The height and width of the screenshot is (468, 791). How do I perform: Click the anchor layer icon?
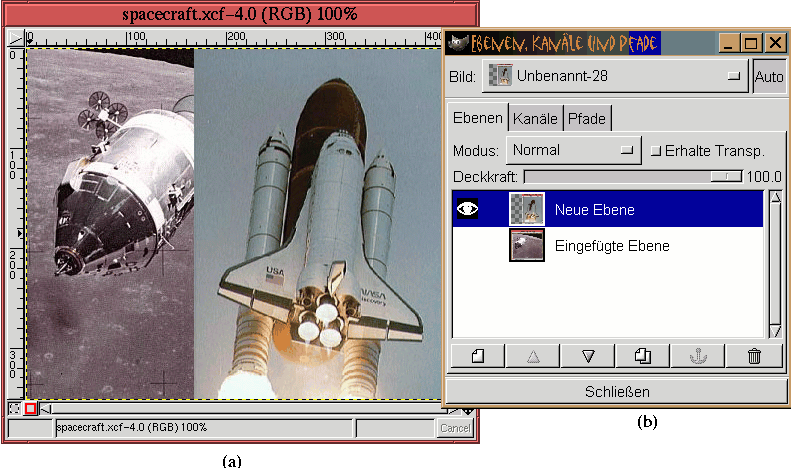(x=699, y=356)
